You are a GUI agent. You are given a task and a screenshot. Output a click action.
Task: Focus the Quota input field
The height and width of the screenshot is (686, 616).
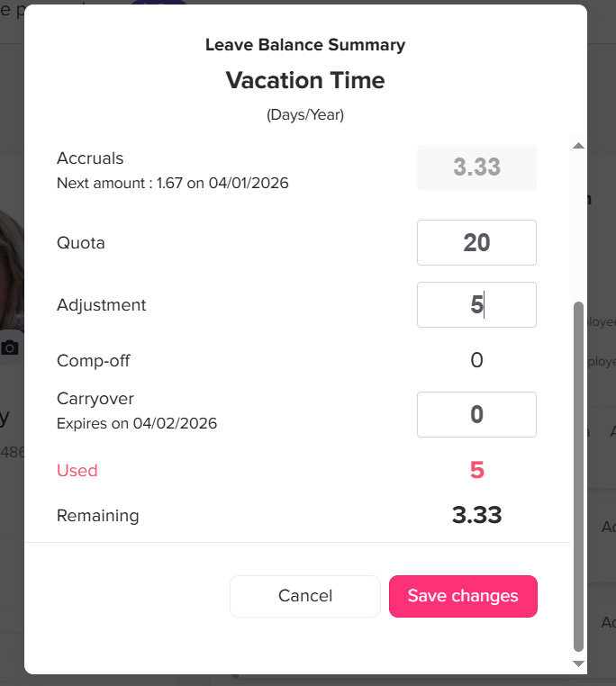[x=476, y=243]
